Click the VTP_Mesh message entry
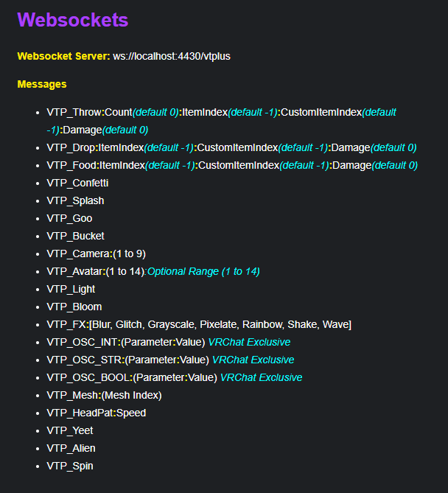The image size is (448, 493). (x=104, y=395)
